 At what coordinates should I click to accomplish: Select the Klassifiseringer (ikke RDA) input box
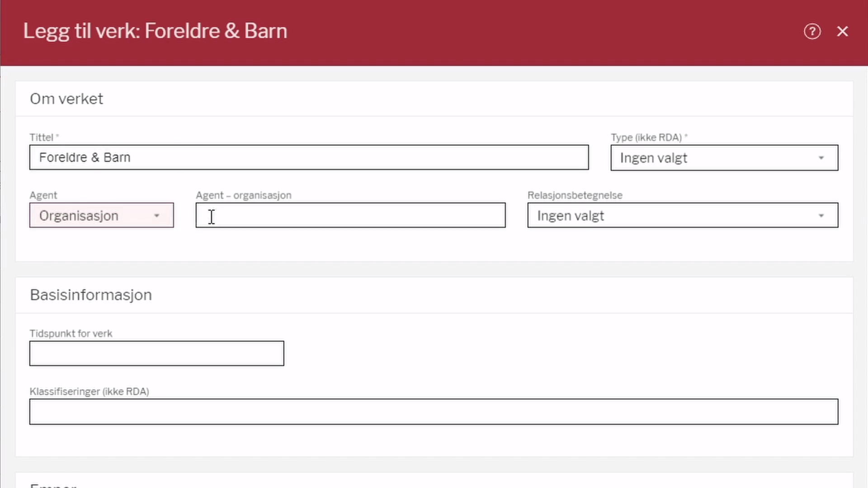point(434,412)
